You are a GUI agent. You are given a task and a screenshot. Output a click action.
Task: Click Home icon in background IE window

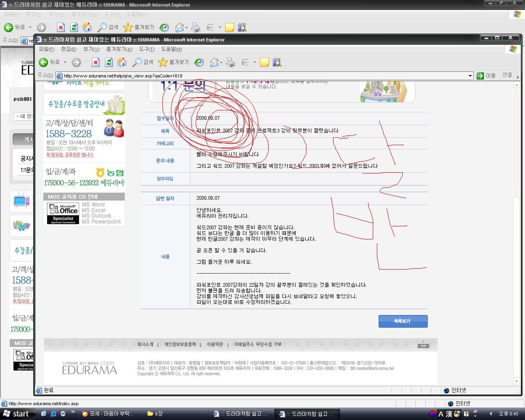(87, 27)
